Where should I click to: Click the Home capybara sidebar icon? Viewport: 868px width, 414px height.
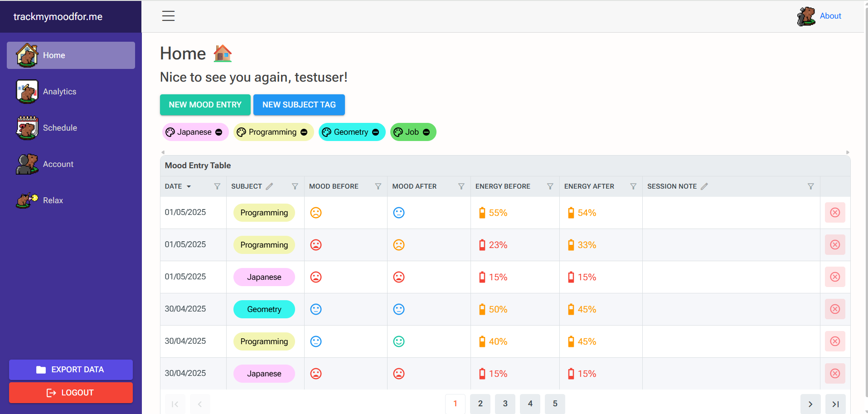click(27, 55)
